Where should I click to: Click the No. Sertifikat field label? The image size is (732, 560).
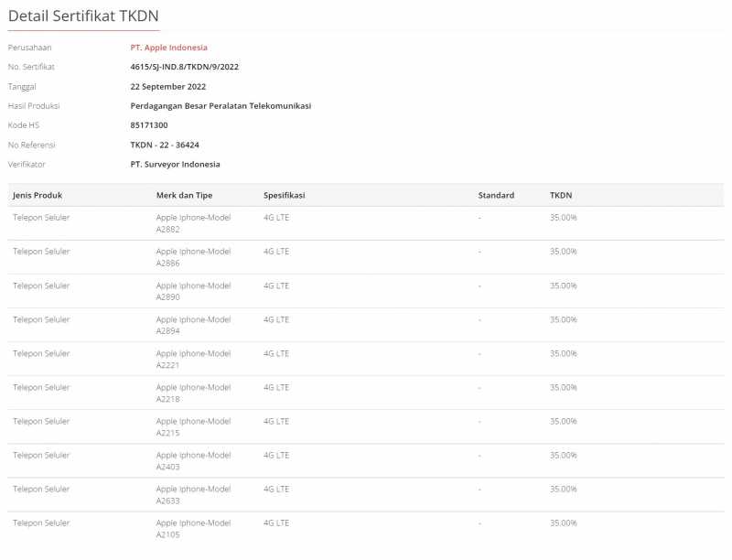(x=31, y=67)
